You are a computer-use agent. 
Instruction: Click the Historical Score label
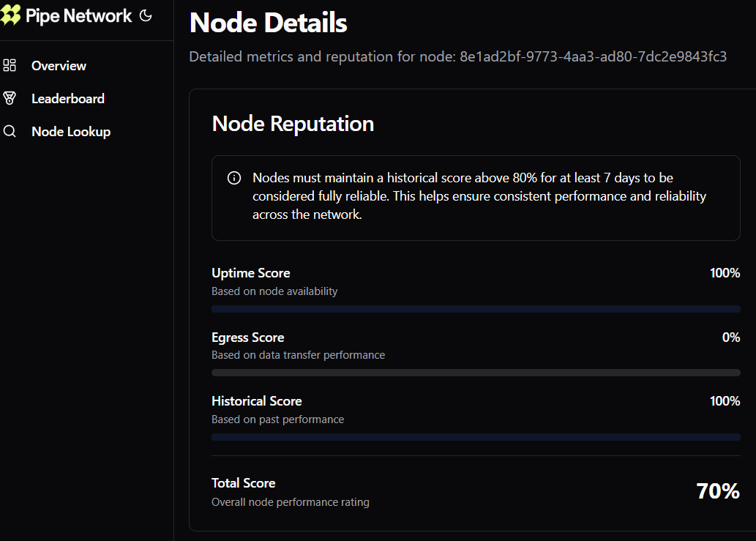pos(256,401)
